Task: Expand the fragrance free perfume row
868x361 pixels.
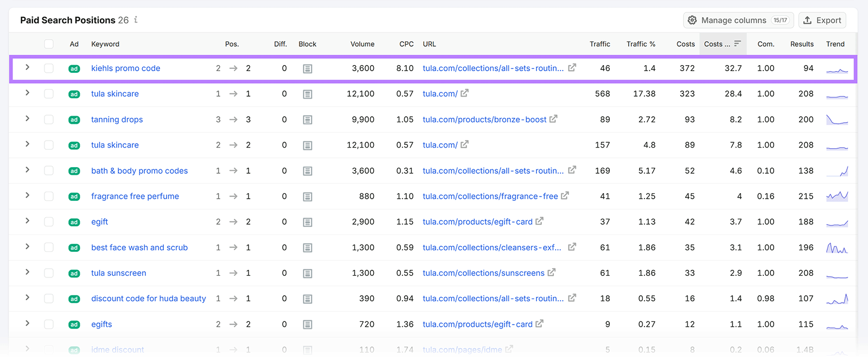Action: click(x=27, y=195)
